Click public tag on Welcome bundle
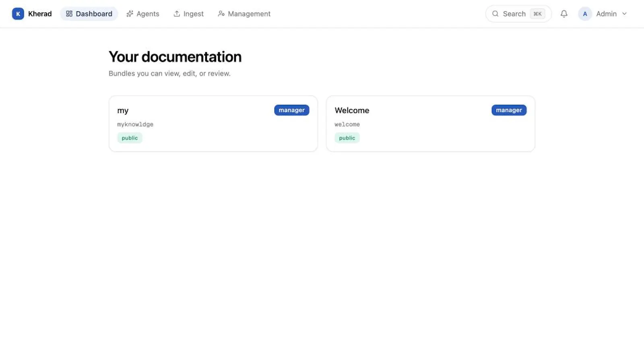Viewport: 644px width, 363px height. coord(347,138)
